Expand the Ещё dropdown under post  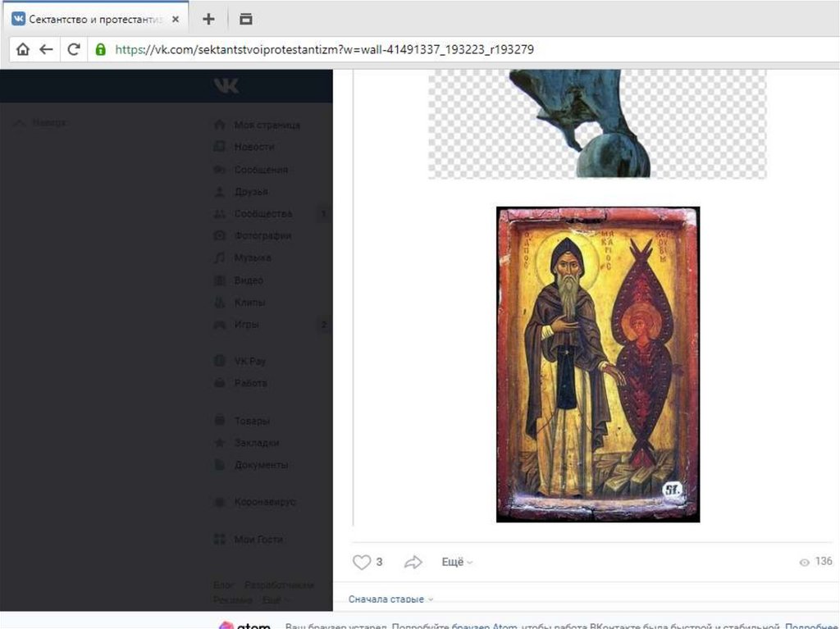(x=456, y=562)
